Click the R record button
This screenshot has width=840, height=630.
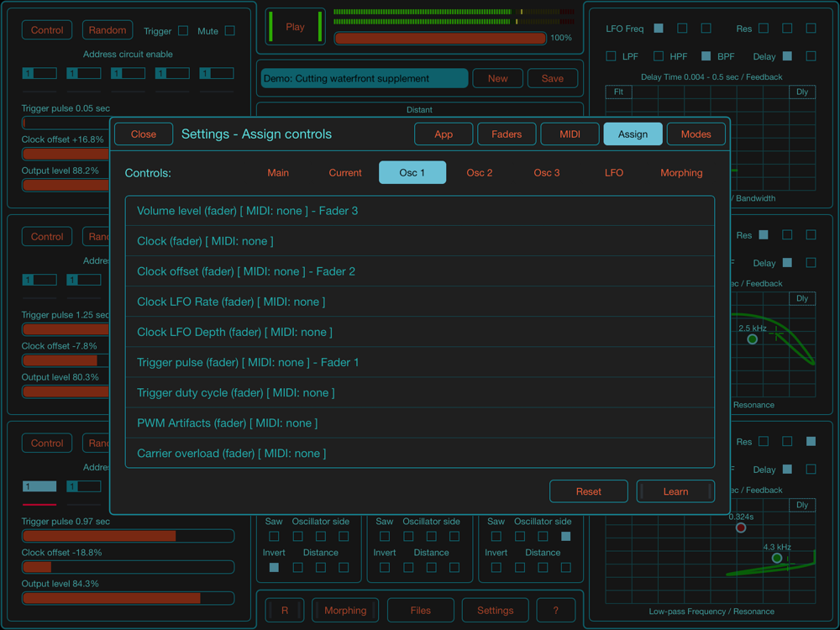tap(285, 611)
